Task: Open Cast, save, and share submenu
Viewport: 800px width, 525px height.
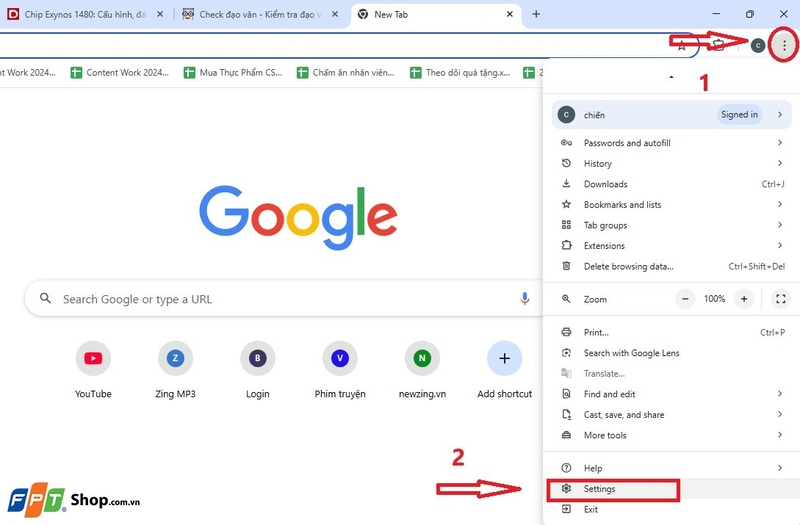Action: pos(671,415)
